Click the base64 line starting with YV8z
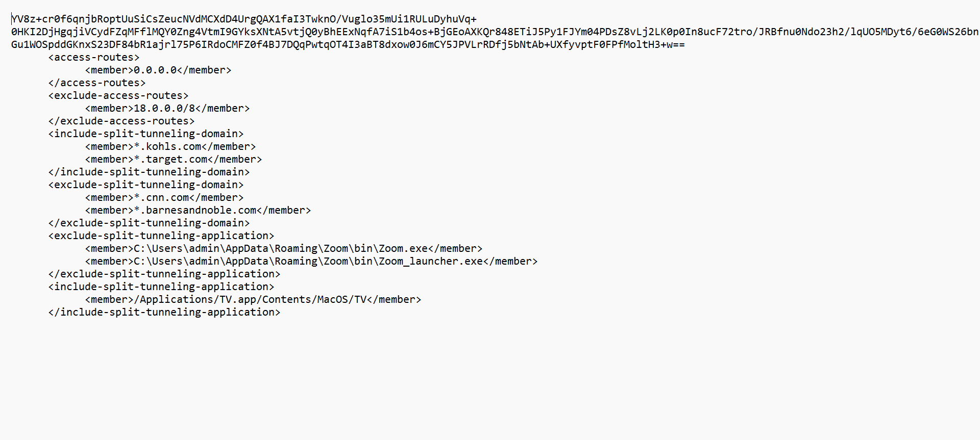This screenshot has height=440, width=980. click(x=244, y=19)
